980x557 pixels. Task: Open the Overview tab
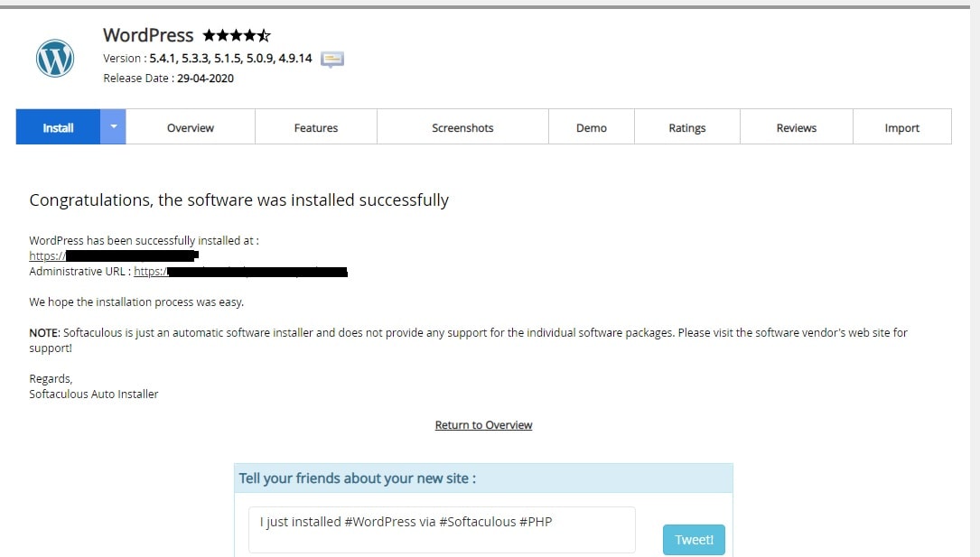coord(191,126)
